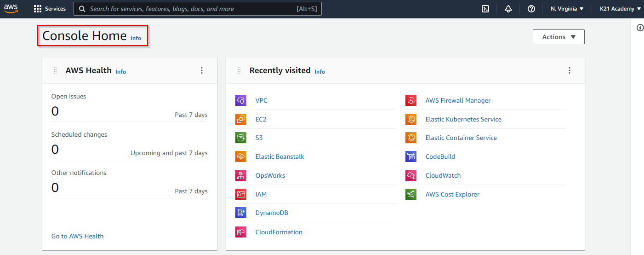The width and height of the screenshot is (644, 255).
Task: Click the IAM icon
Action: pos(241,194)
